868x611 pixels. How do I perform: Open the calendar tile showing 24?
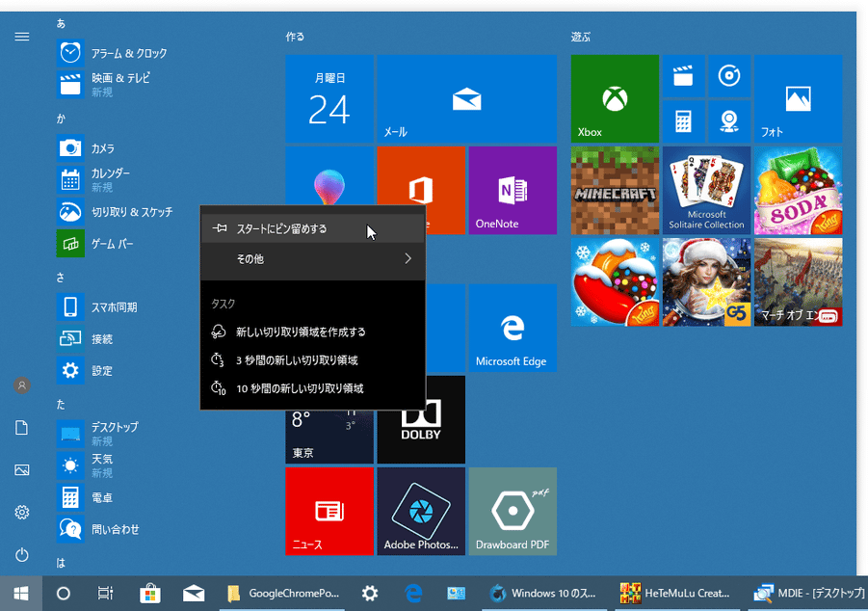[x=329, y=98]
